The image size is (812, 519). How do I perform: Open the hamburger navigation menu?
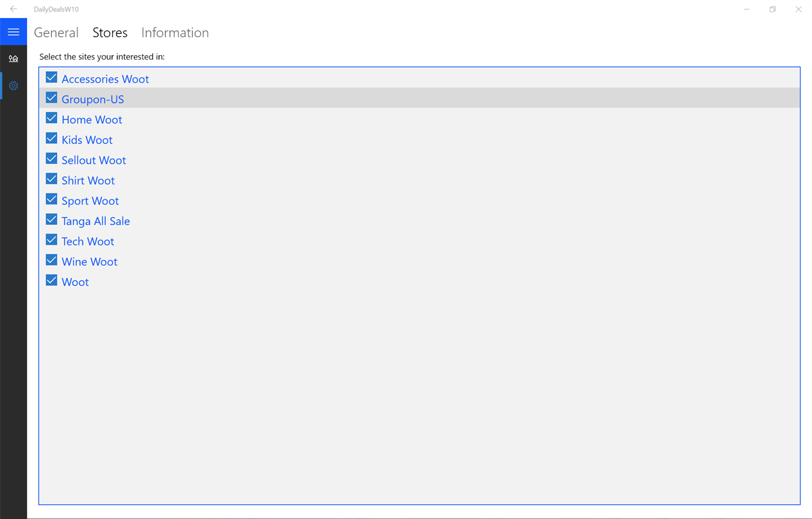(x=13, y=32)
